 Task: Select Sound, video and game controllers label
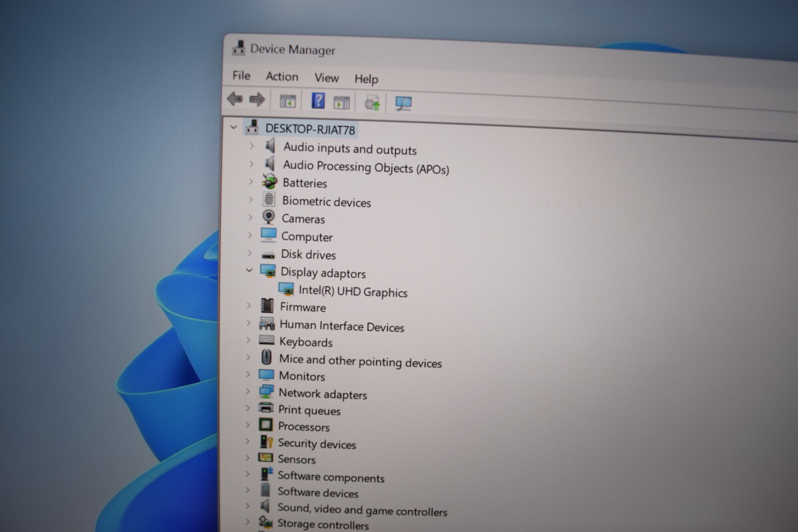362,510
